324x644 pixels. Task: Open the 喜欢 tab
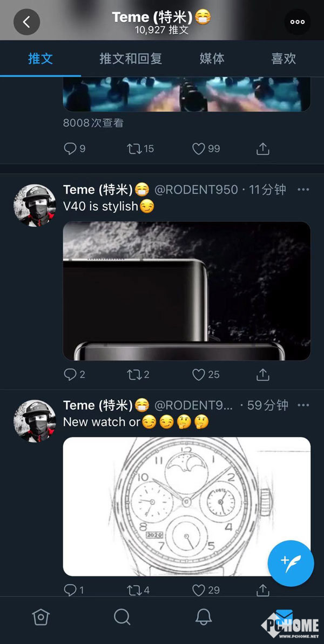click(283, 58)
